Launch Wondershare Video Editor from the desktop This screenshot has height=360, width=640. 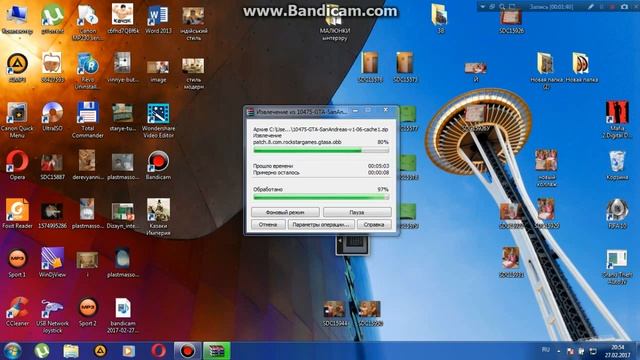pyautogui.click(x=158, y=120)
